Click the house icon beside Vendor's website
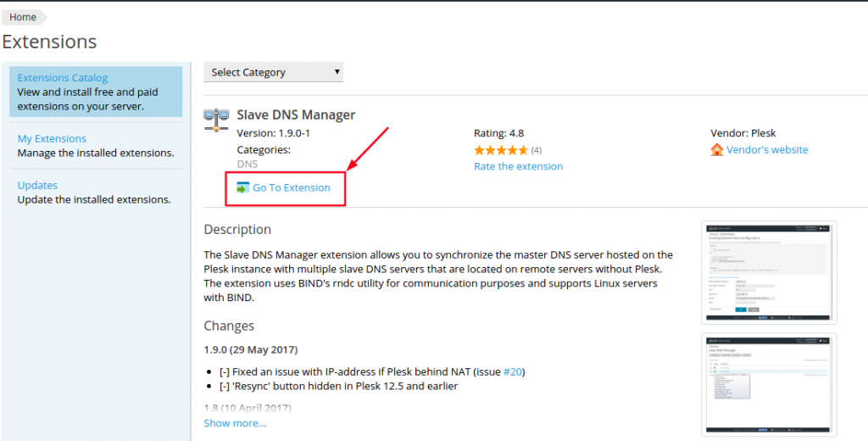 (717, 149)
